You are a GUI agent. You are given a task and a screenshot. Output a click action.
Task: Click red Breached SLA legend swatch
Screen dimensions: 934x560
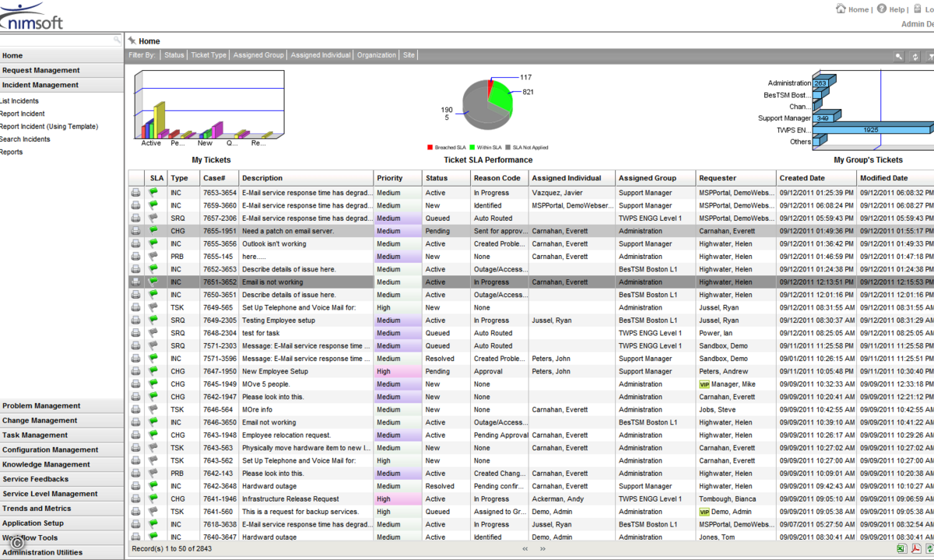tap(430, 147)
